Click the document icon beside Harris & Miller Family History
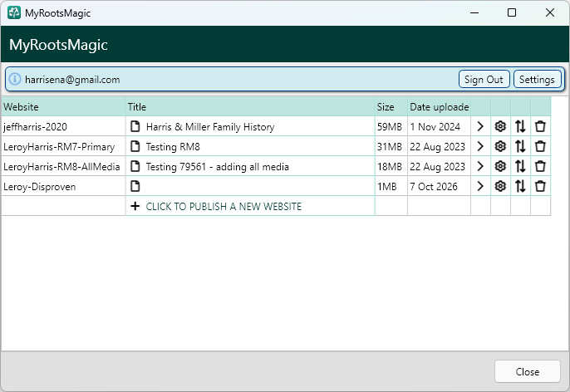The width and height of the screenshot is (570, 392). click(135, 126)
